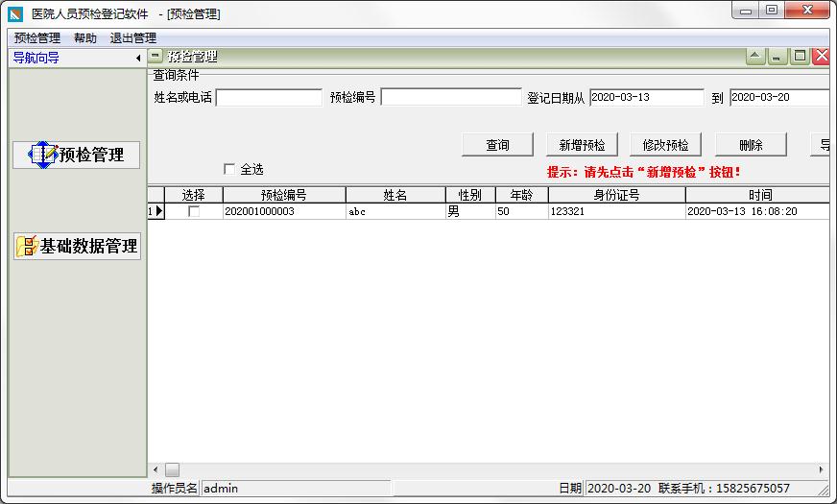
Task: Click the 查询 button
Action: coord(497,145)
